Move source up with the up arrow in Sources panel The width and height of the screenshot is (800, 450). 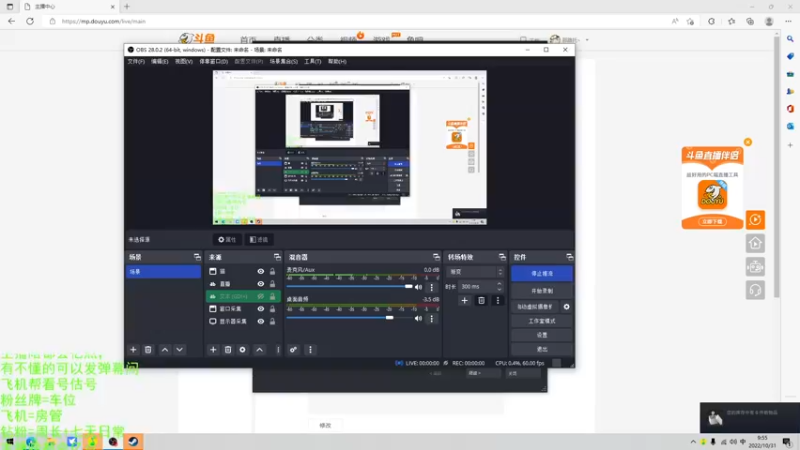[260, 349]
